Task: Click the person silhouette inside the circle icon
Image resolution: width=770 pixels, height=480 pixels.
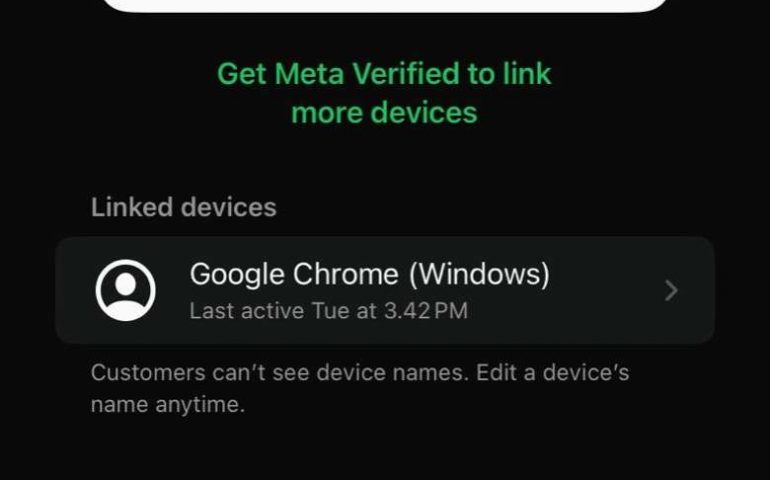Action: click(126, 294)
